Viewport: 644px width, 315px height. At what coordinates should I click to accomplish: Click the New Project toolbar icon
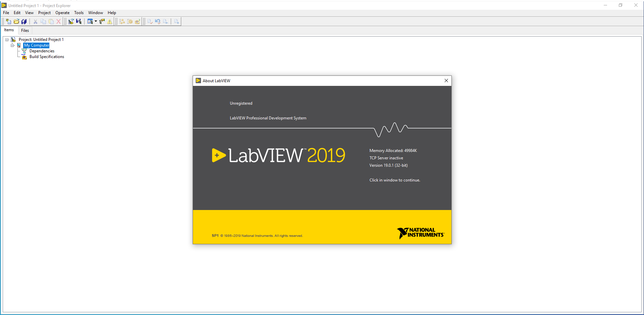click(8, 21)
